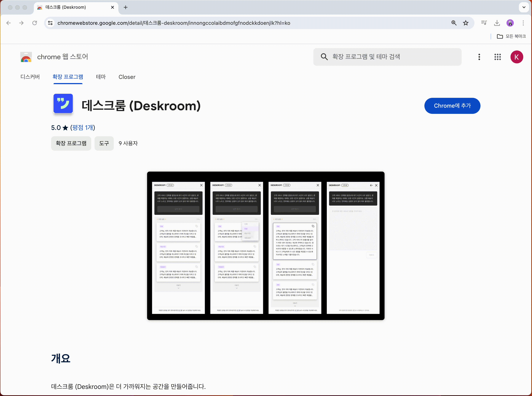This screenshot has height=396, width=532.
Task: Open the media controls icon in toolbar
Action: 484,23
